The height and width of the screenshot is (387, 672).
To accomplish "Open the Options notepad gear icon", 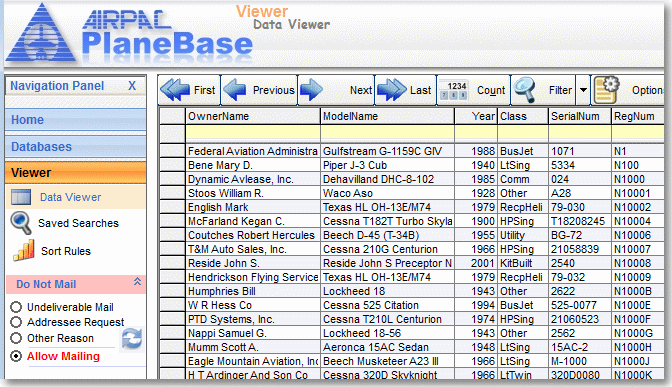I will pos(606,90).
